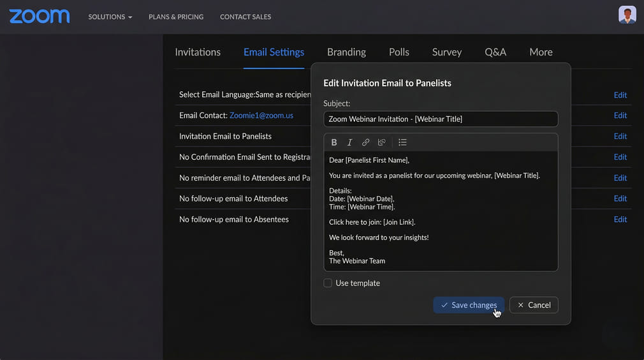Go to the Polls tab
644x360 pixels.
coord(399,52)
